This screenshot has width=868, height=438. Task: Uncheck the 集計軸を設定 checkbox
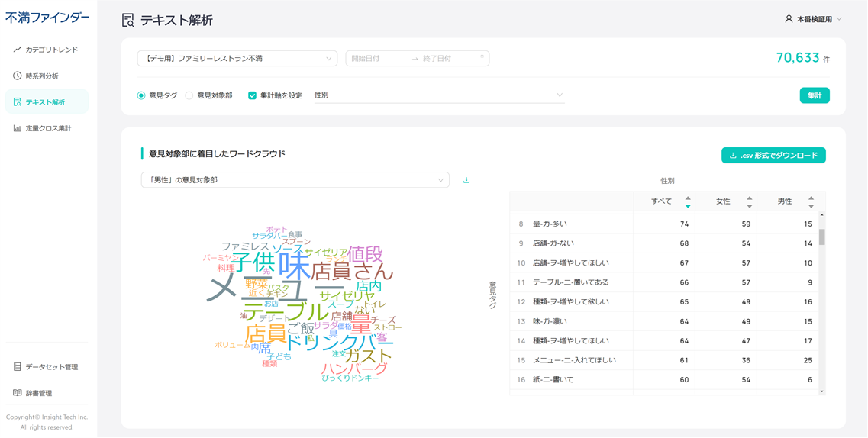252,95
